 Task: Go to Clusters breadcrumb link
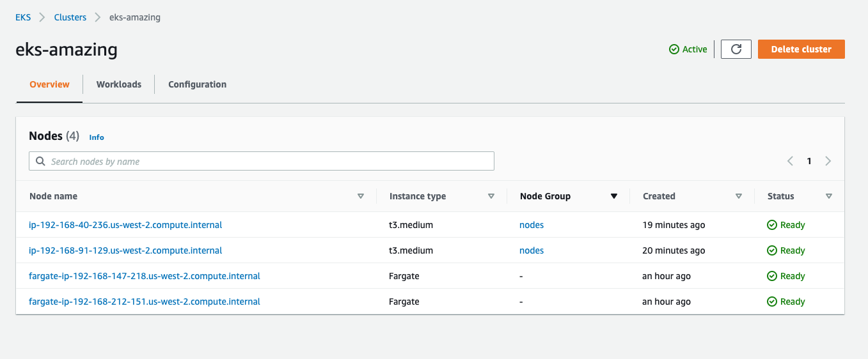pyautogui.click(x=70, y=17)
